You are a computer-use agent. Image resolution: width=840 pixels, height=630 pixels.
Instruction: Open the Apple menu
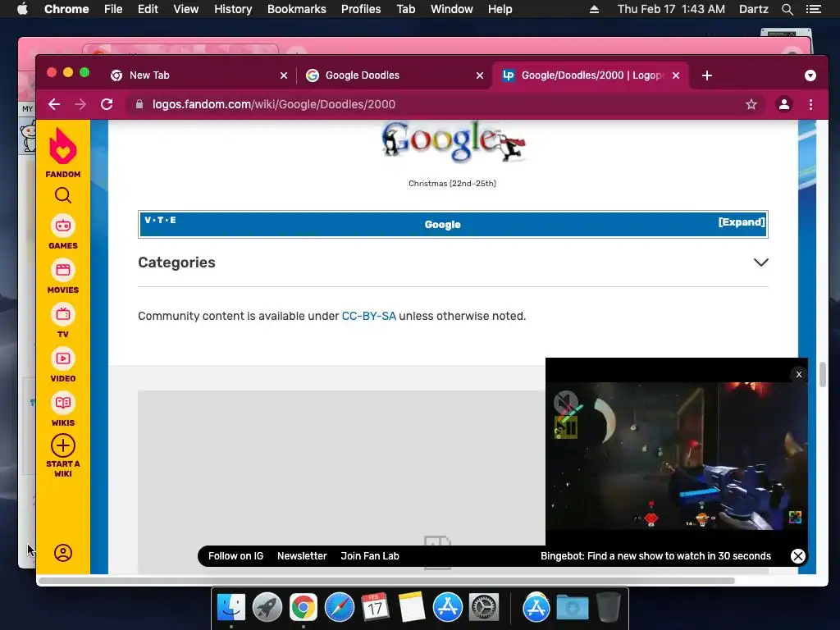coord(22,9)
